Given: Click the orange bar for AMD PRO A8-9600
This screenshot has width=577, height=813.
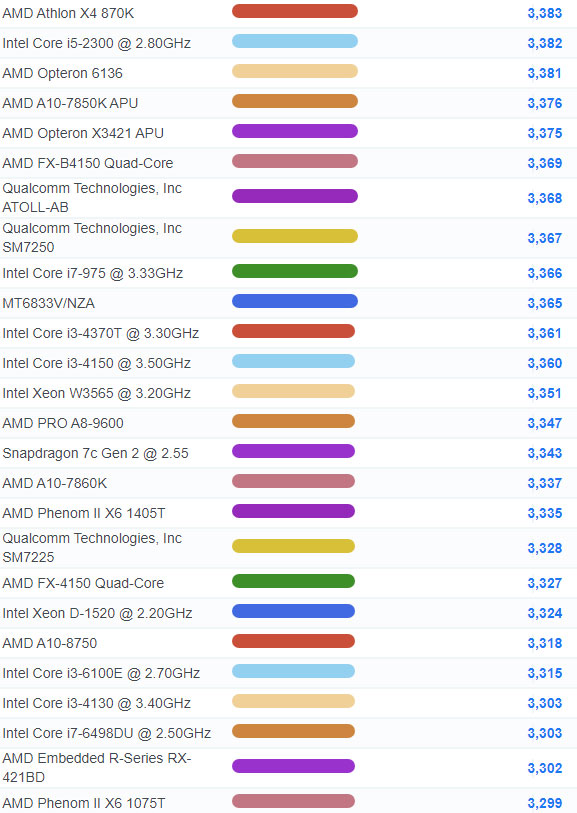Looking at the screenshot, I should pos(293,421).
